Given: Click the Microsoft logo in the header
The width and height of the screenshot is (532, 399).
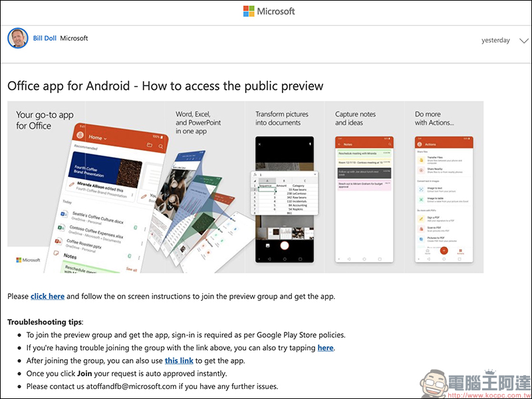Looking at the screenshot, I should [x=269, y=11].
